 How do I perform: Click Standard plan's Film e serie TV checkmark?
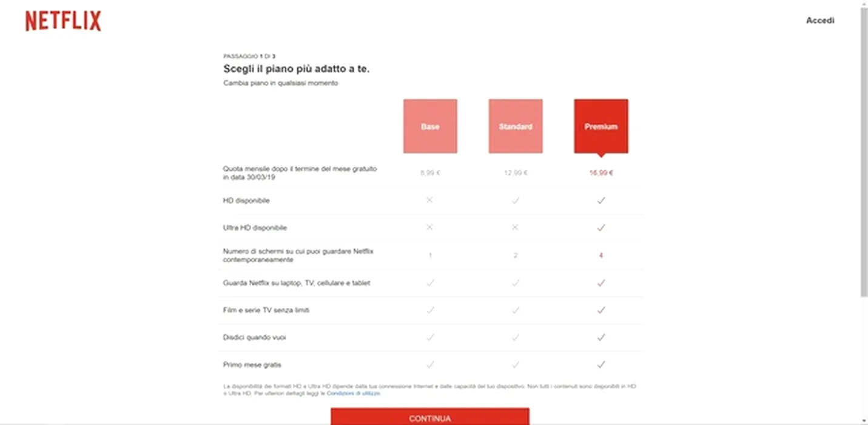pos(516,310)
